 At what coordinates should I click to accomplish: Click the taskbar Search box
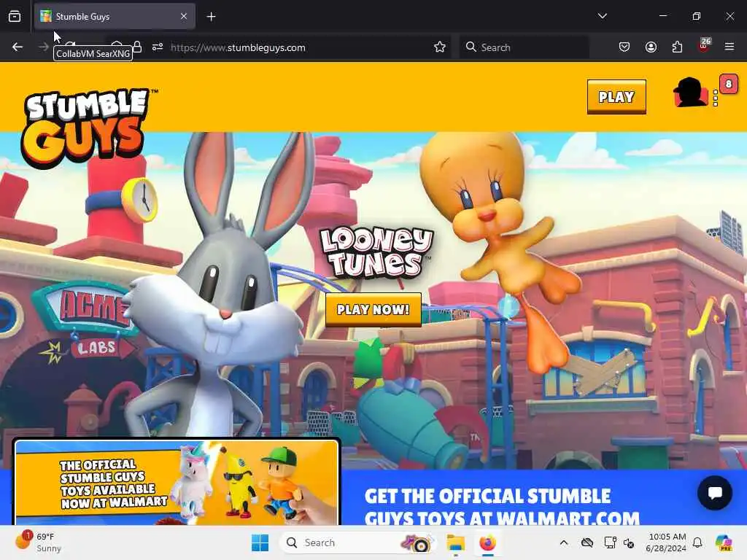point(358,542)
